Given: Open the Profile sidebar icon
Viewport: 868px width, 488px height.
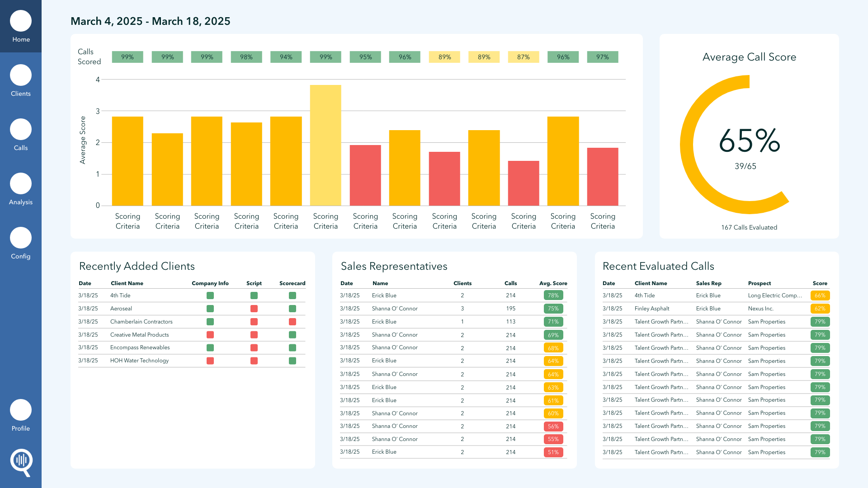Looking at the screenshot, I should (x=21, y=410).
